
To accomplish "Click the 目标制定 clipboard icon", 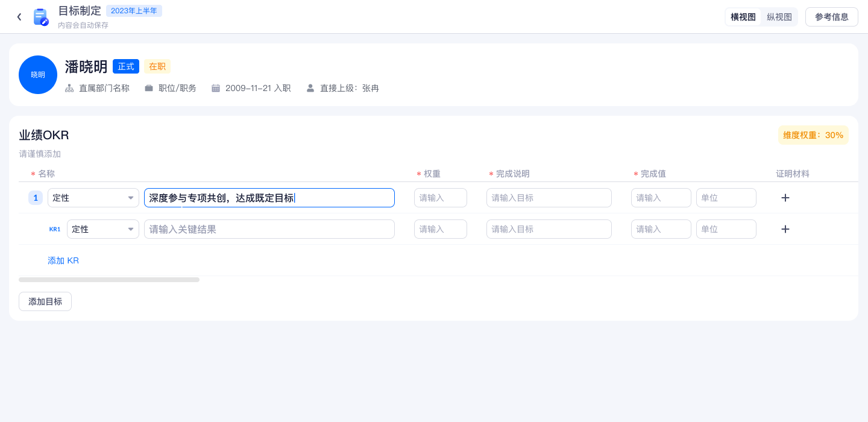I will (x=40, y=17).
